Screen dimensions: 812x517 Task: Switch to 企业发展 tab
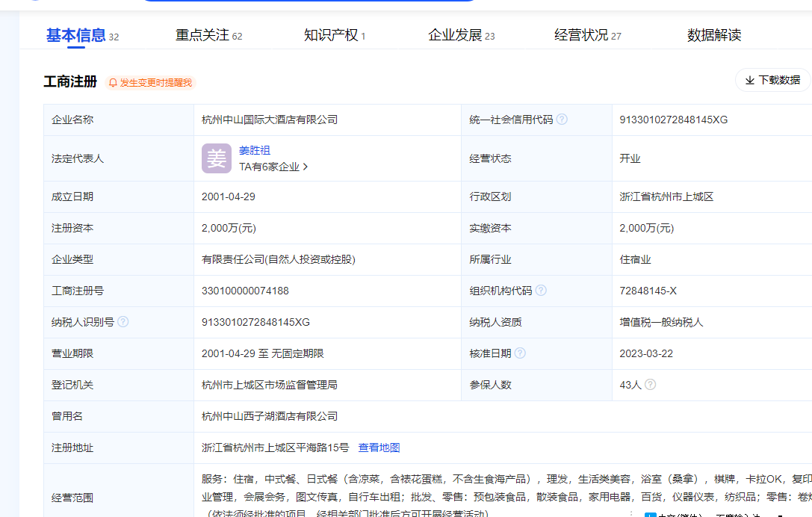461,35
